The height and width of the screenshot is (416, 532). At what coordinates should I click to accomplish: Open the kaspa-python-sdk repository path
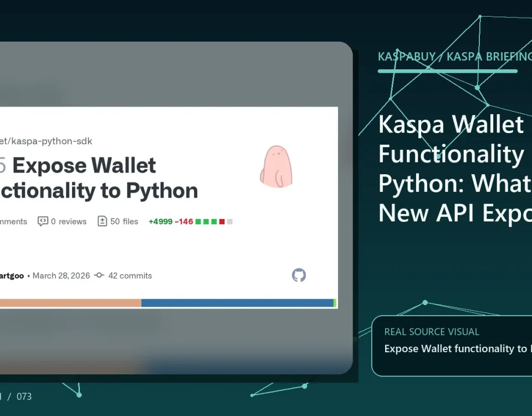46,141
